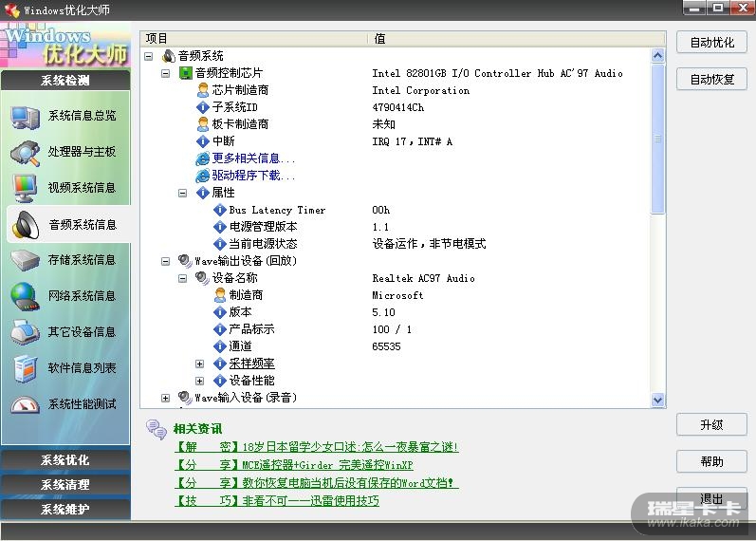Open the 更多相关信息... link

coord(253,159)
